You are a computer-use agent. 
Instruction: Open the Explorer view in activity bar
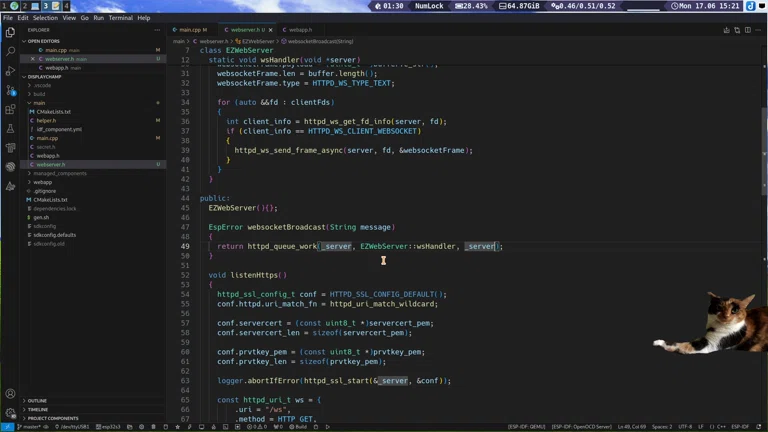[x=10, y=31]
